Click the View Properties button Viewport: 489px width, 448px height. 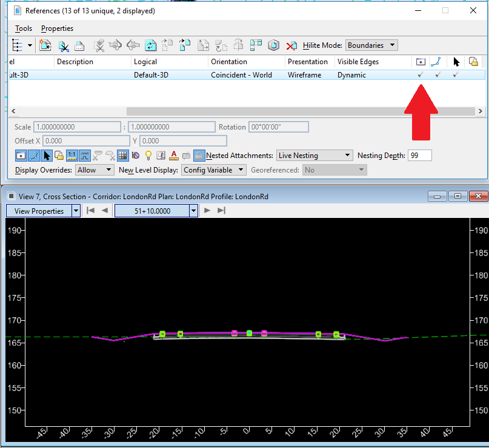point(39,211)
